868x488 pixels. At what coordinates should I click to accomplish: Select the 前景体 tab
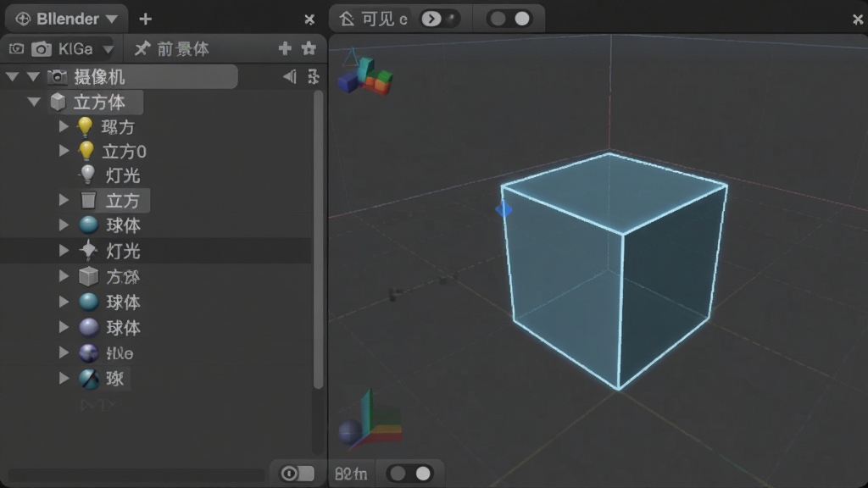click(183, 48)
